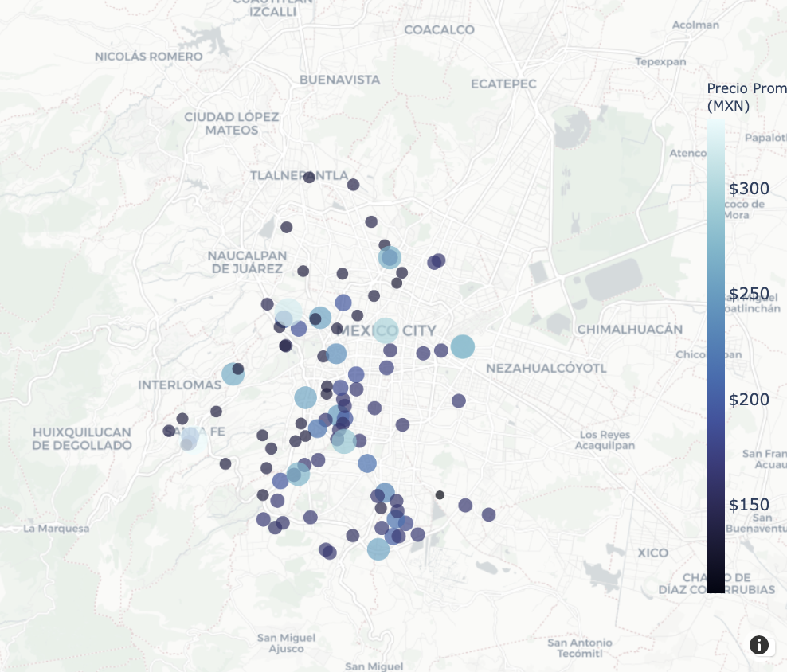Click the large light-blue marker west of Nezahualcóyotl

[462, 346]
